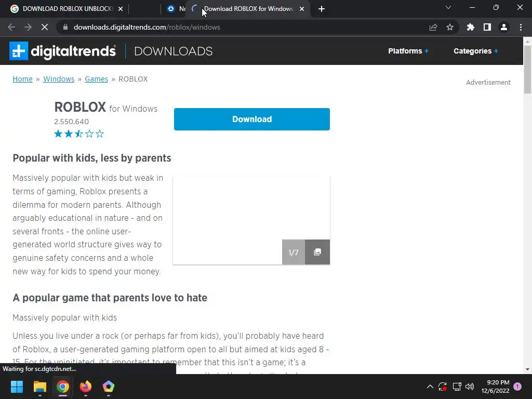The height and width of the screenshot is (399, 532).
Task: Expand the Categories menu
Action: click(x=476, y=51)
